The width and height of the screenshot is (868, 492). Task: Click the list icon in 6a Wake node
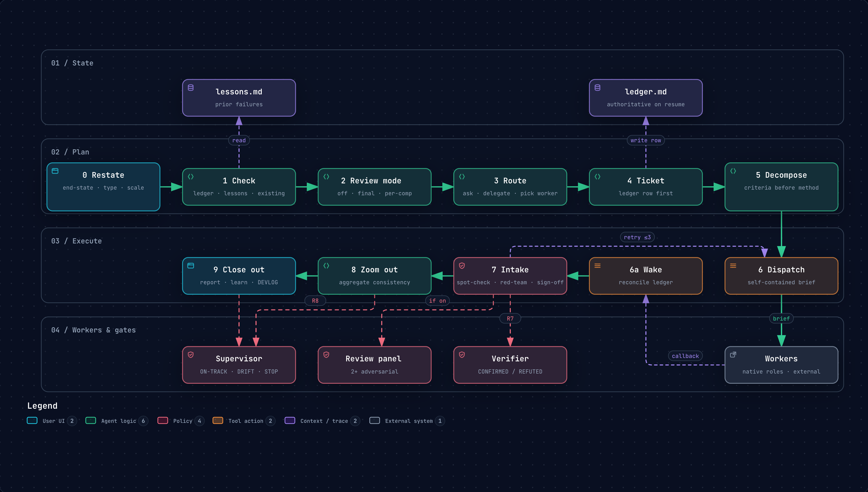point(597,266)
